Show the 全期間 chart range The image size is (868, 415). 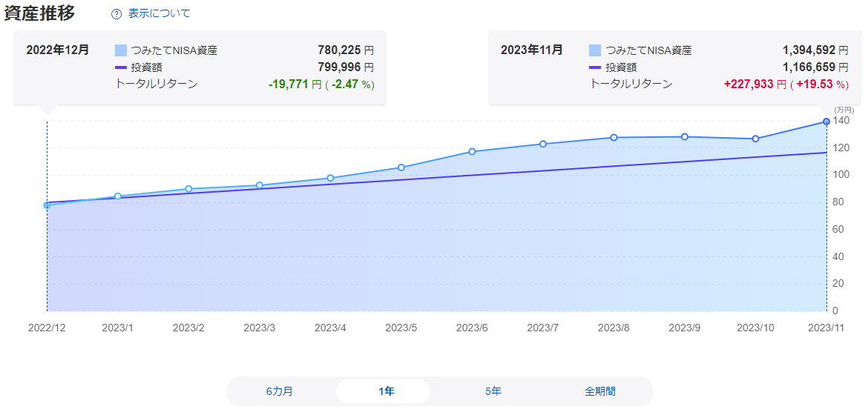pyautogui.click(x=599, y=391)
